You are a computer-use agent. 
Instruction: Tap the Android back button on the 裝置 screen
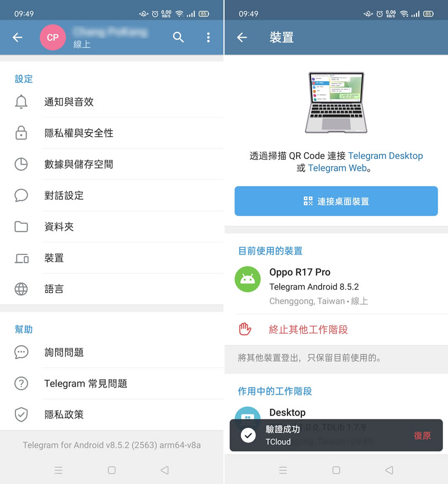(x=390, y=470)
